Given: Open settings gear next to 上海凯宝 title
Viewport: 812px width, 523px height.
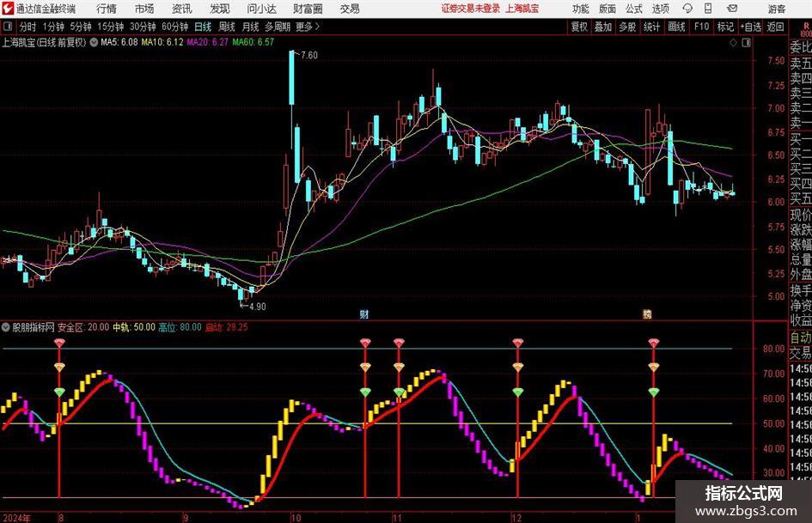Looking at the screenshot, I should [94, 42].
